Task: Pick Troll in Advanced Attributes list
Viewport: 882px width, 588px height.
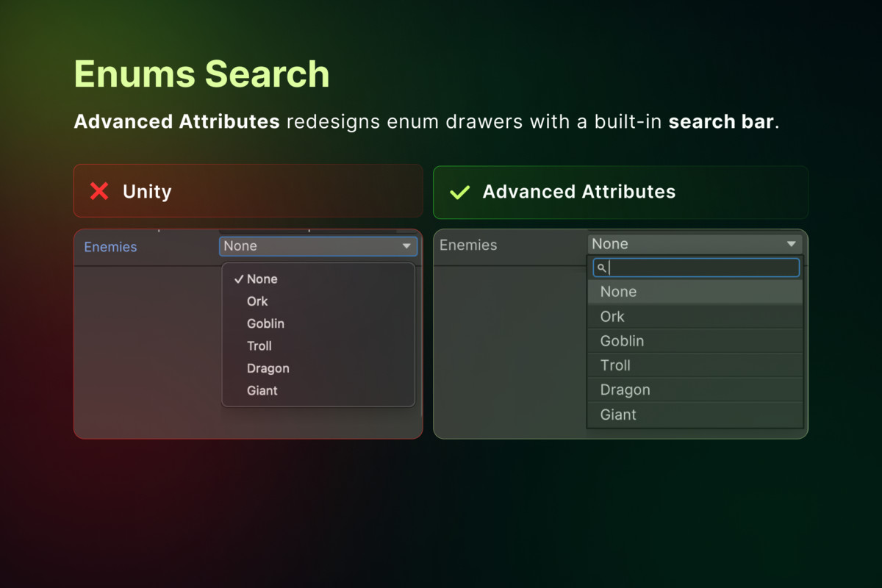Action: point(615,365)
